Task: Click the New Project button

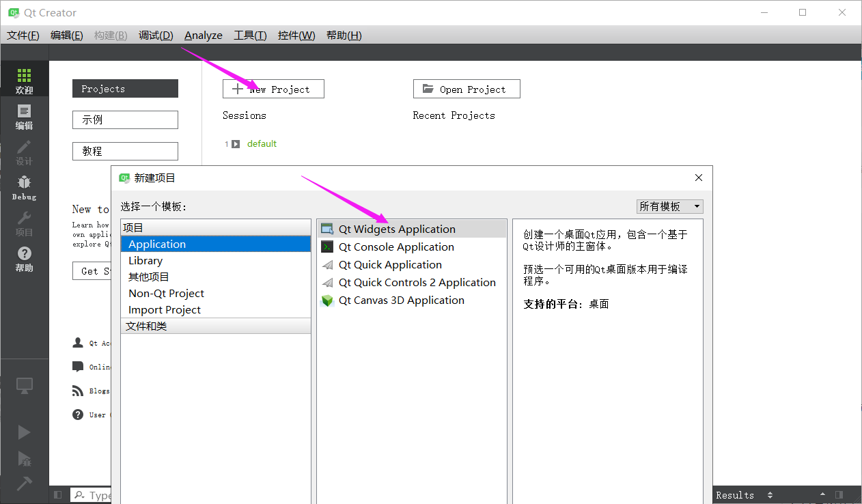Action: [x=273, y=89]
